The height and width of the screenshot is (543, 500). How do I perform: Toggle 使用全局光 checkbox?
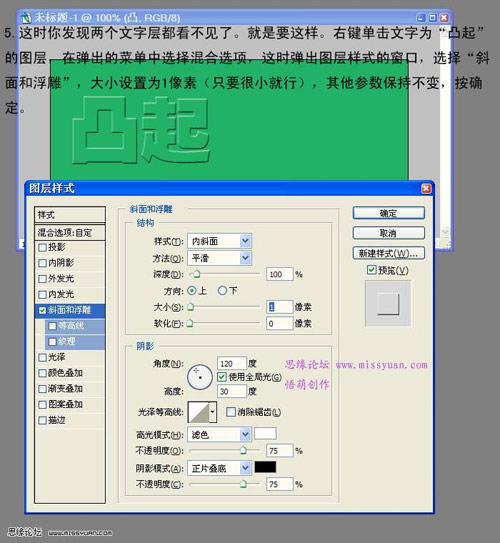(x=222, y=377)
